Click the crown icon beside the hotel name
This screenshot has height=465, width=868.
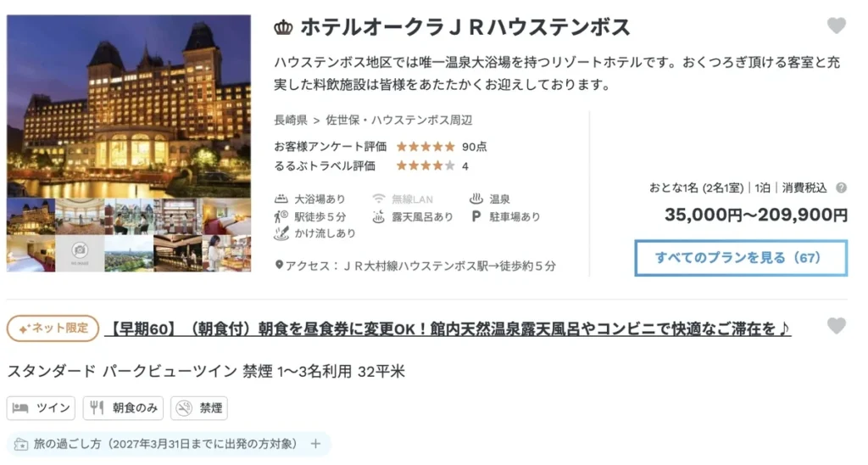pos(283,27)
